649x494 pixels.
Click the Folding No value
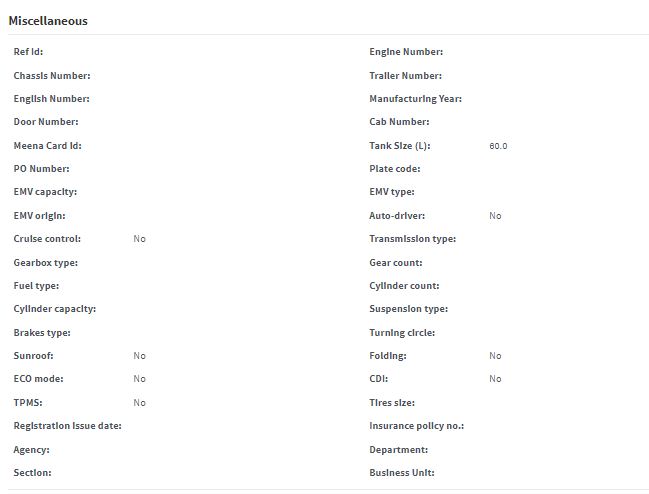pos(495,356)
